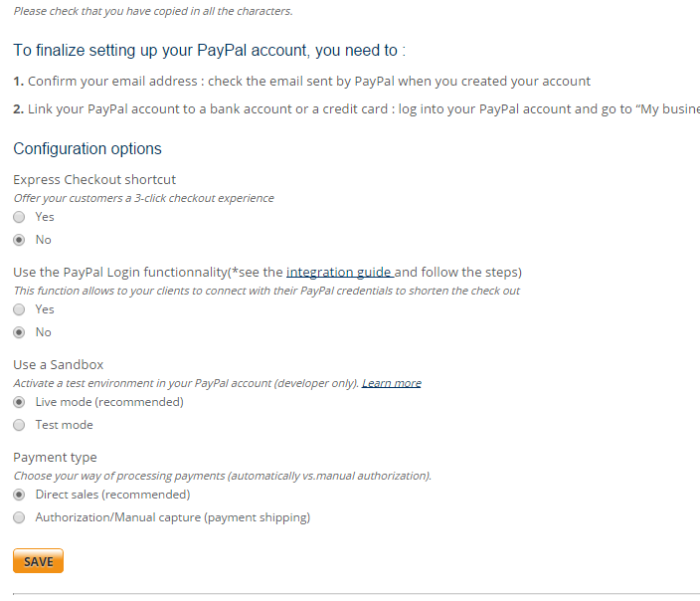This screenshot has height=601, width=700.
Task: Select Authorization/Manual capture radio button
Action: 19,517
